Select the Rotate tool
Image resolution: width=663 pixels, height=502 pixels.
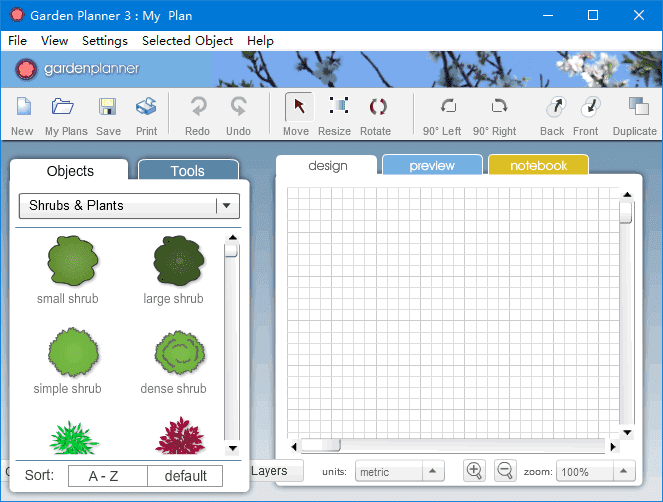376,107
